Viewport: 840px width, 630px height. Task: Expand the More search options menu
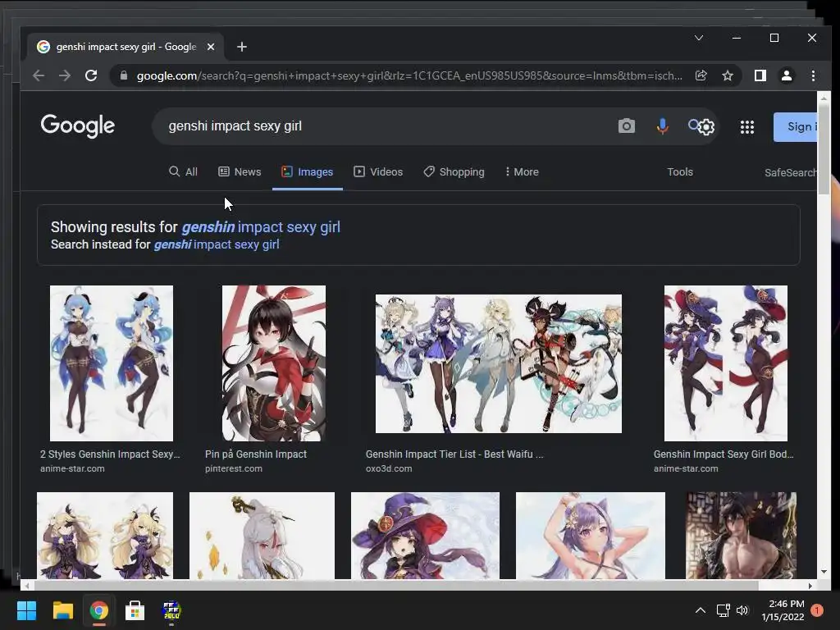click(x=522, y=172)
